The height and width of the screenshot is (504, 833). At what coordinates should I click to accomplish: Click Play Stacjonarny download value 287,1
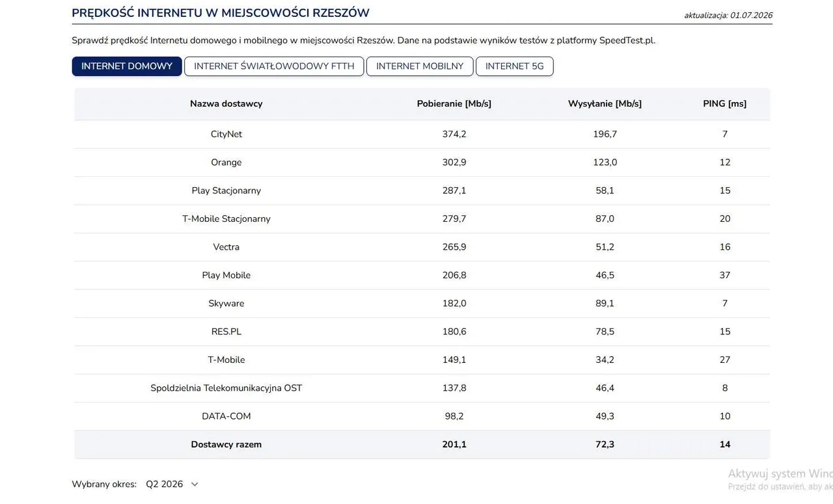pos(454,191)
